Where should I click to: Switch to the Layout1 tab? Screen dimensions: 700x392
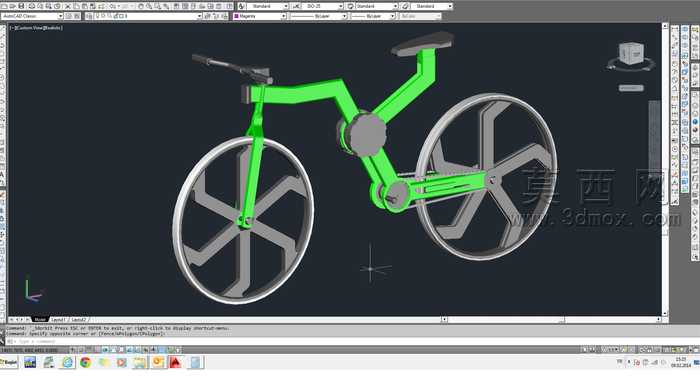pyautogui.click(x=58, y=320)
